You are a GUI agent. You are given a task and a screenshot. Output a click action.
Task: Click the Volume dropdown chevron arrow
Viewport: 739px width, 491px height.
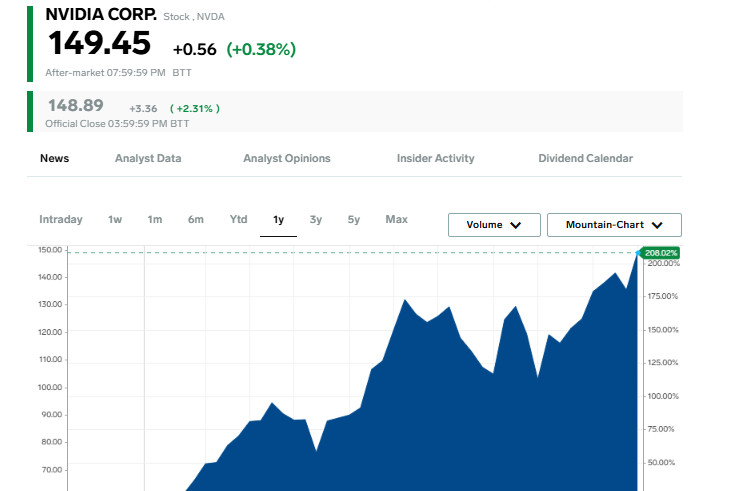coord(516,225)
